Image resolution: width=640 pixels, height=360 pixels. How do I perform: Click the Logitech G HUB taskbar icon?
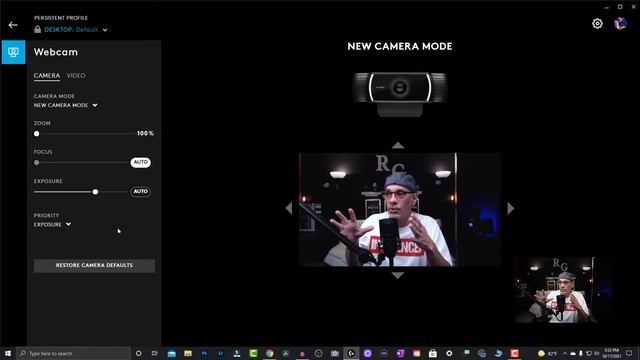tap(351, 353)
